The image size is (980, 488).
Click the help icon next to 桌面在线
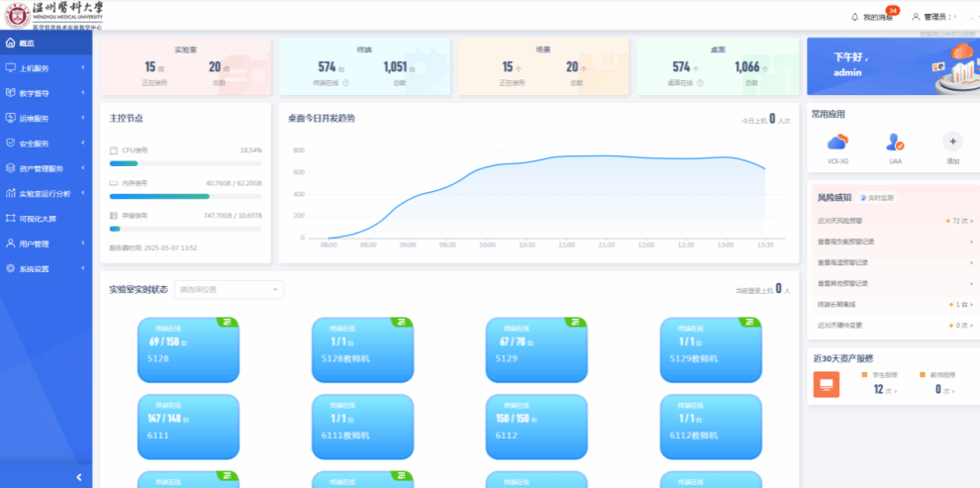tap(700, 82)
